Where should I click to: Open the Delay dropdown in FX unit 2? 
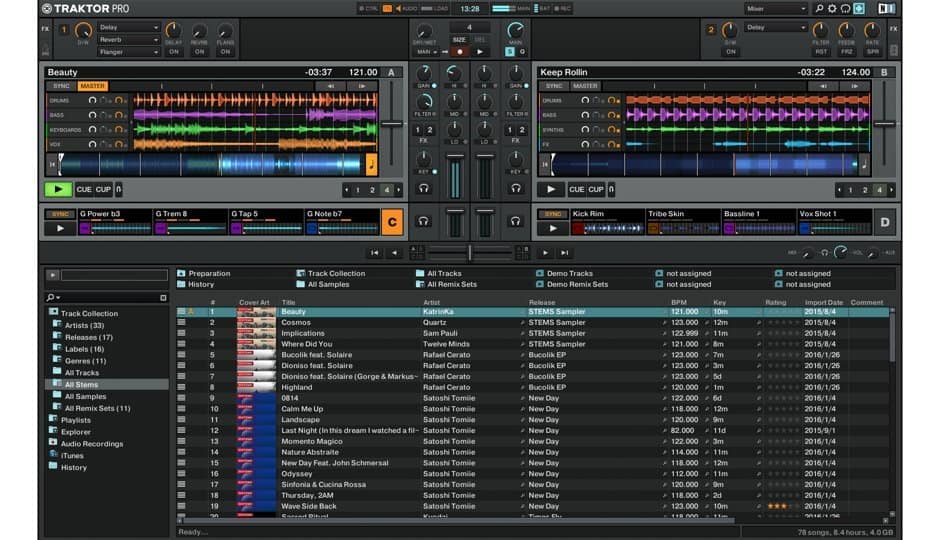pyautogui.click(x=776, y=28)
